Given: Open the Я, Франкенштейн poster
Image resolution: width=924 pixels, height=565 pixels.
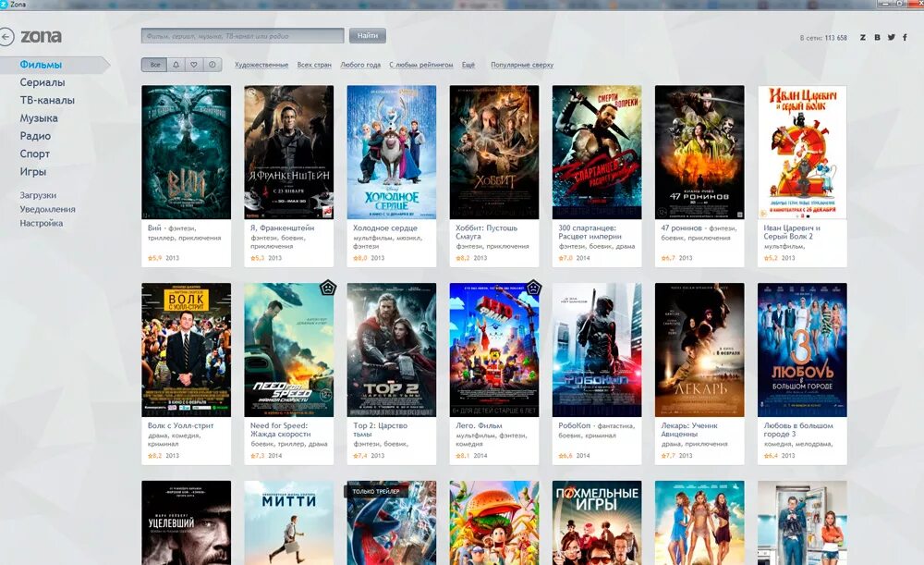Looking at the screenshot, I should click(288, 153).
